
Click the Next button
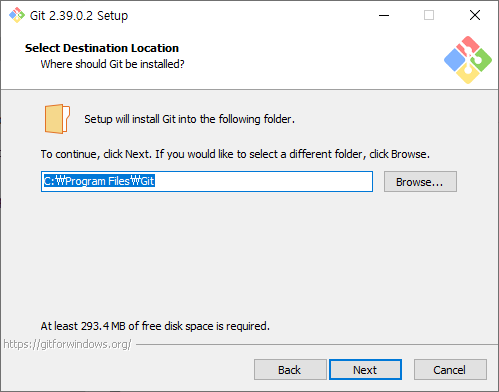tap(365, 369)
